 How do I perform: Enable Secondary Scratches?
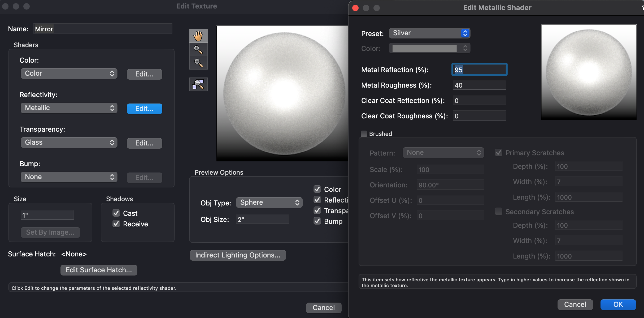pos(498,211)
